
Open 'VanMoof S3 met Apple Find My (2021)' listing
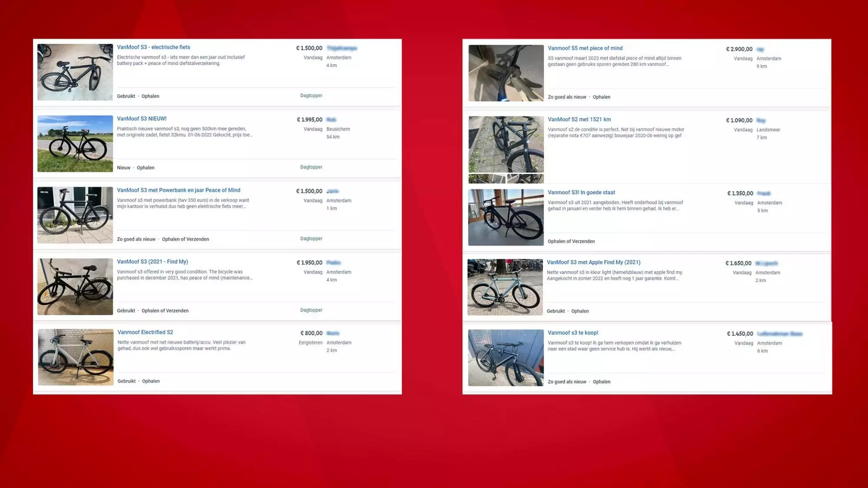[x=593, y=262]
